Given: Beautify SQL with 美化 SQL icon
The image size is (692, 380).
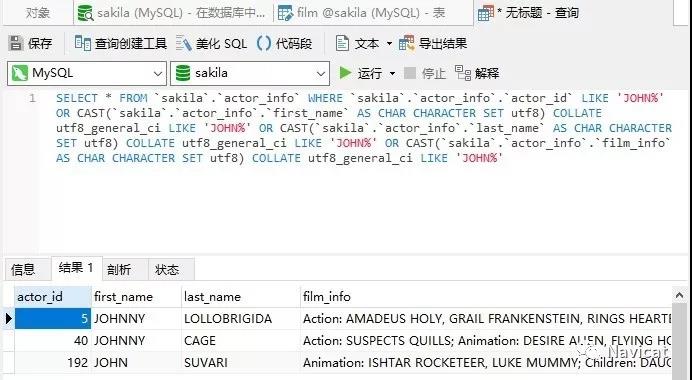Looking at the screenshot, I should click(183, 43).
